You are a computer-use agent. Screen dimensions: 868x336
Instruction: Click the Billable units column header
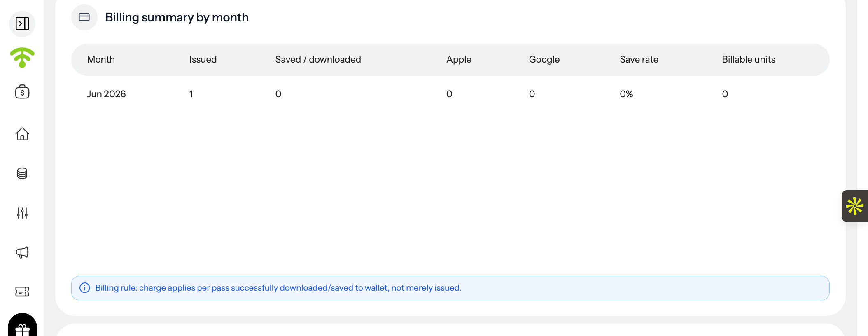tap(749, 59)
